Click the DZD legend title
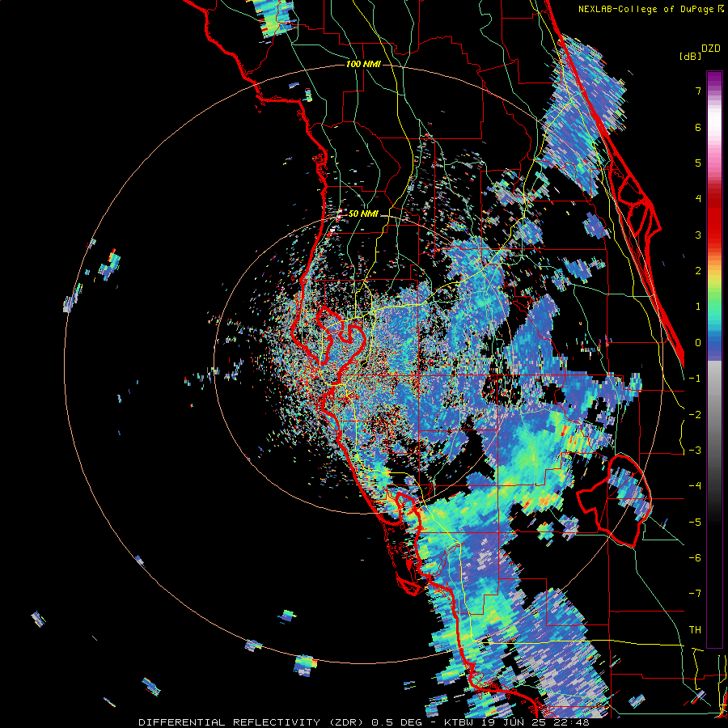Viewport: 728px width, 728px height. (x=711, y=49)
